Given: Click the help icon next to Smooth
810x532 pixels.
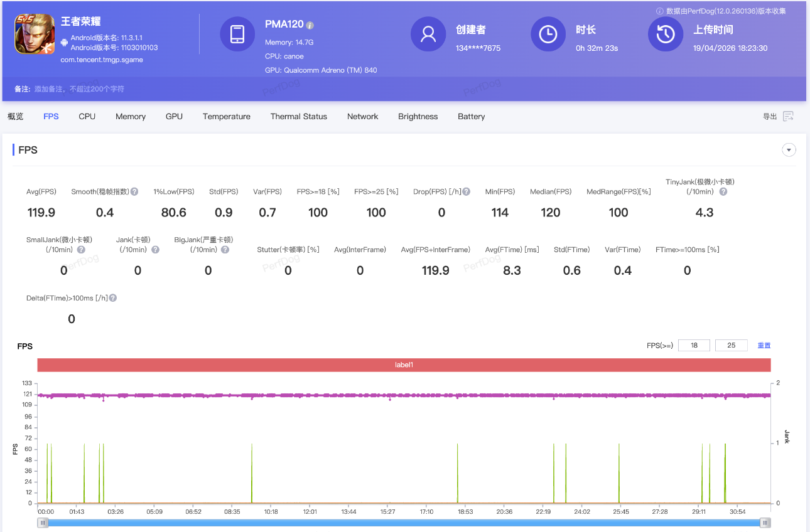Looking at the screenshot, I should point(134,192).
